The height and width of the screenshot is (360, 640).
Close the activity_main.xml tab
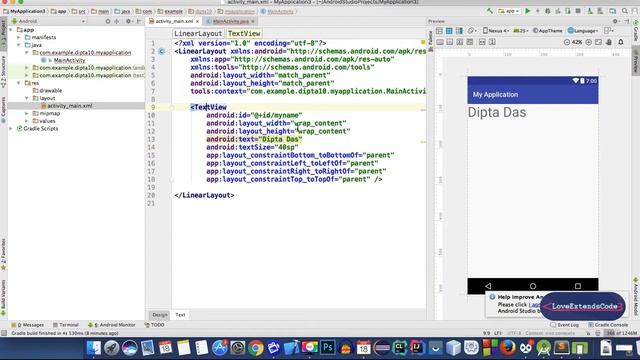click(x=198, y=21)
